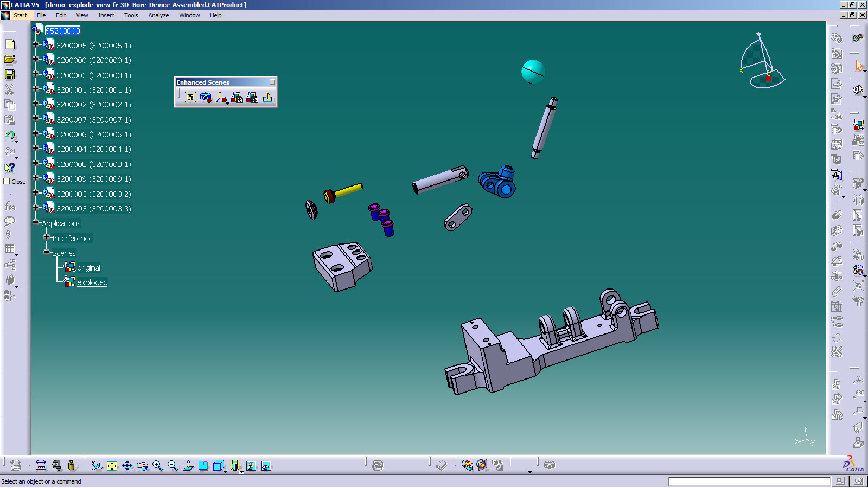
Task: Collapse the Applications node
Action: pyautogui.click(x=36, y=222)
